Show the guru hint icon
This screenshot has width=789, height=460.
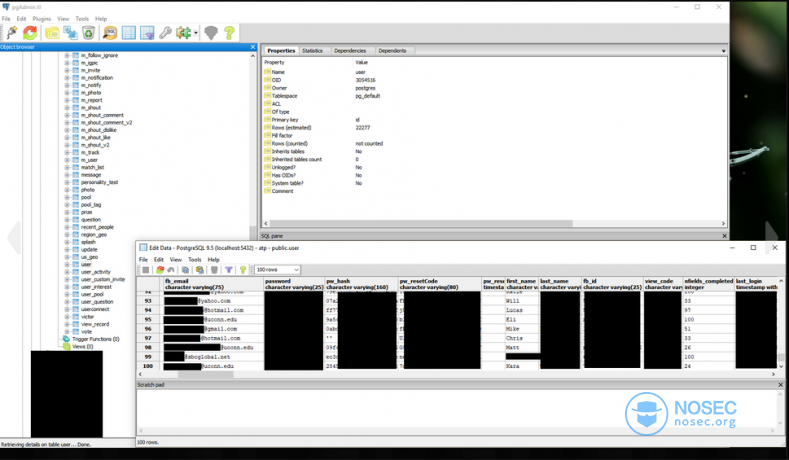pos(211,33)
